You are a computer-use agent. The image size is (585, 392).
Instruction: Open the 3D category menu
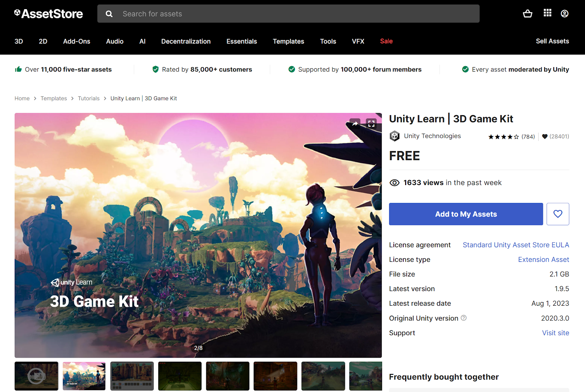click(19, 41)
